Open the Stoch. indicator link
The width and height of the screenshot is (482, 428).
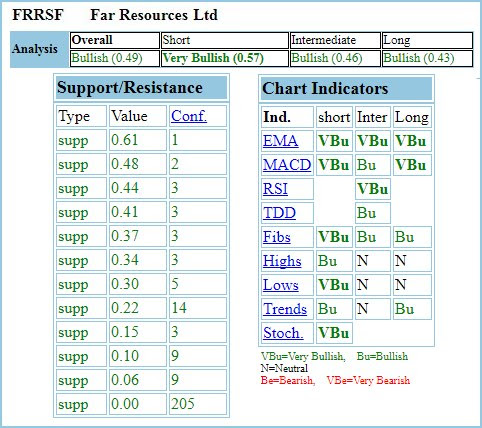pyautogui.click(x=283, y=333)
